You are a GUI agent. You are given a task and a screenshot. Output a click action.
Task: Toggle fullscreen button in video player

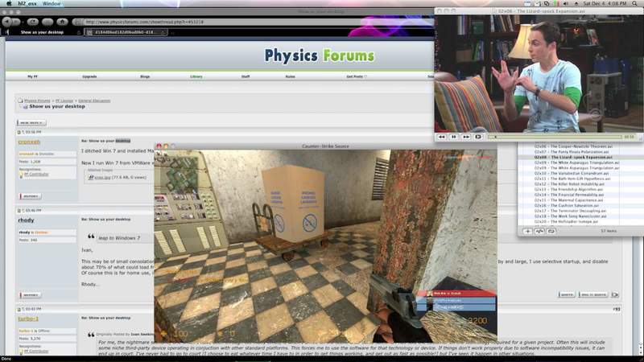pyautogui.click(x=477, y=137)
